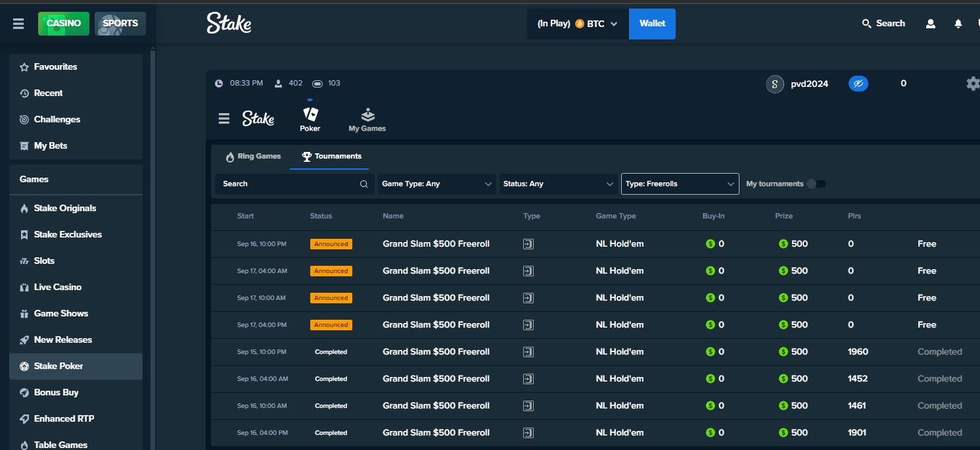Open the Wallet
Image resolution: width=980 pixels, height=450 pixels.
(x=652, y=24)
